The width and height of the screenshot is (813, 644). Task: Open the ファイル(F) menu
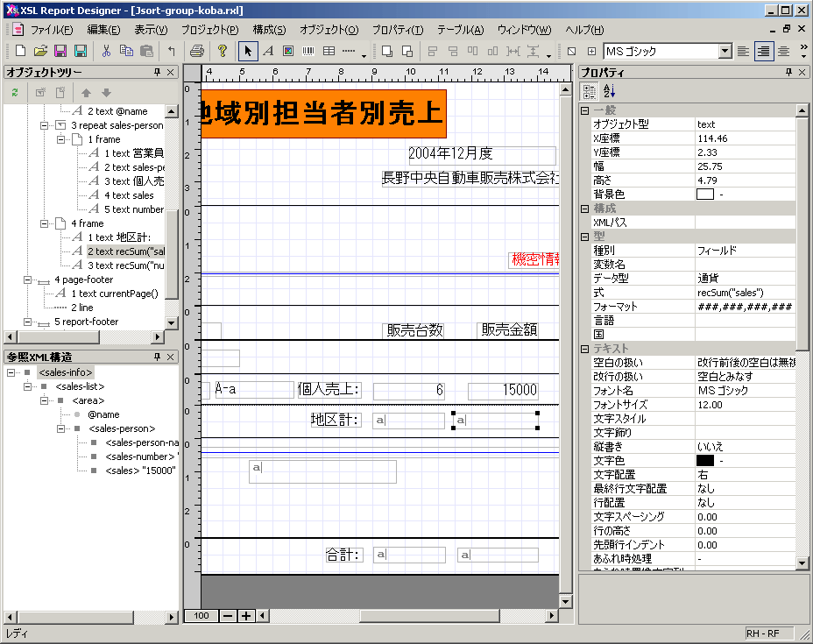pos(52,30)
